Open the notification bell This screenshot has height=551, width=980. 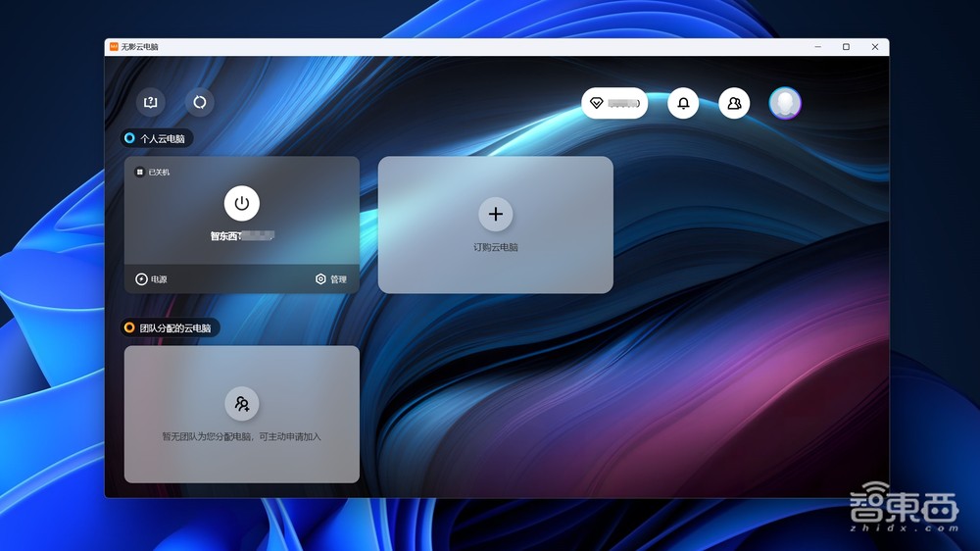click(683, 103)
